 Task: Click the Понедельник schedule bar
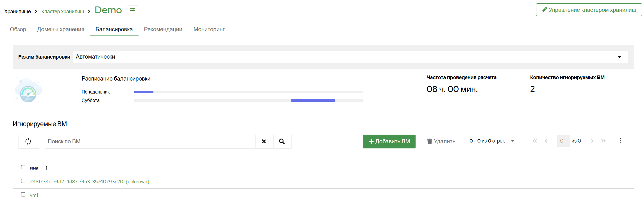(248, 92)
